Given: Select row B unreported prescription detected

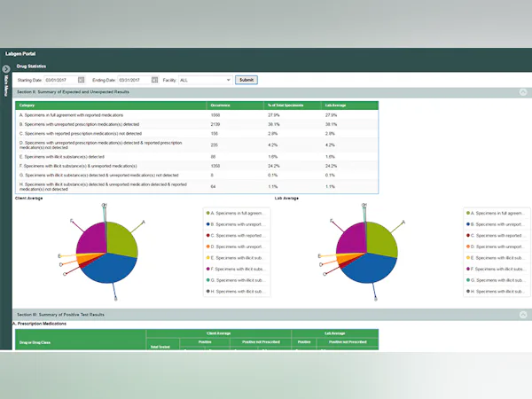Looking at the screenshot, I should pos(197,124).
